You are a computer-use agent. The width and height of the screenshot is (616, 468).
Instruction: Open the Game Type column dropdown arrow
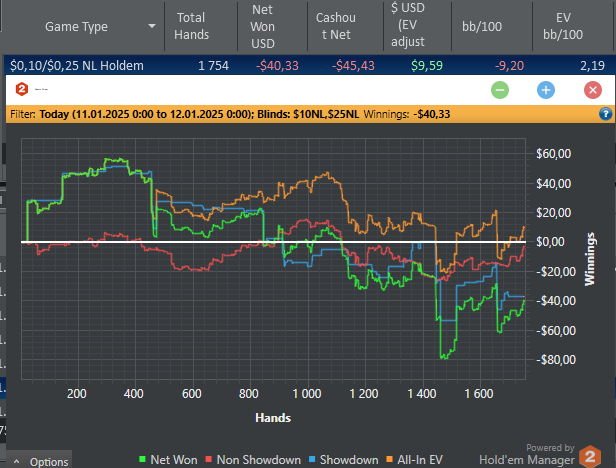pyautogui.click(x=152, y=26)
